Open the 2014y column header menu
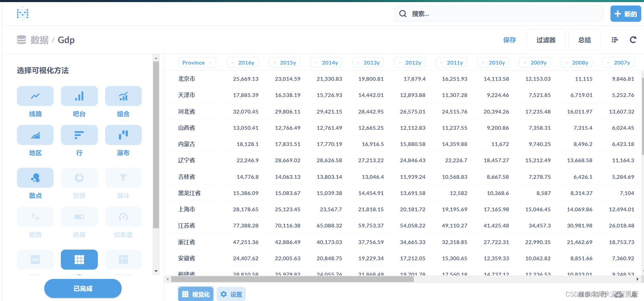 [x=326, y=62]
